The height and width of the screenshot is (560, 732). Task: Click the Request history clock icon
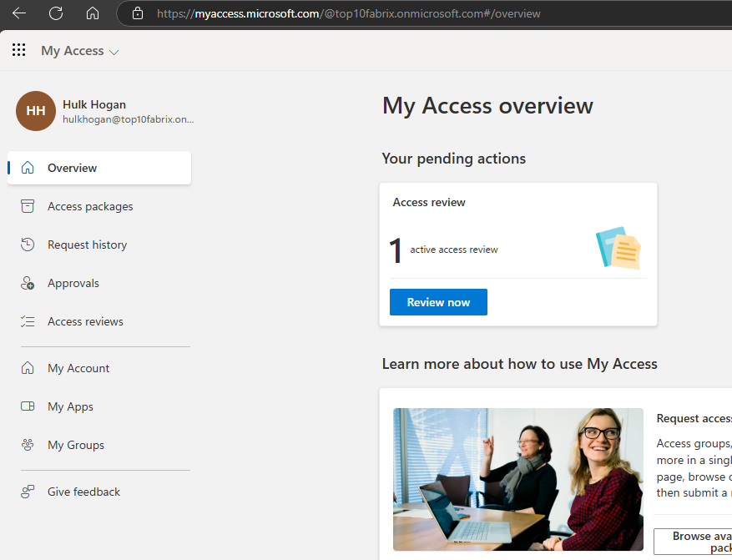28,245
